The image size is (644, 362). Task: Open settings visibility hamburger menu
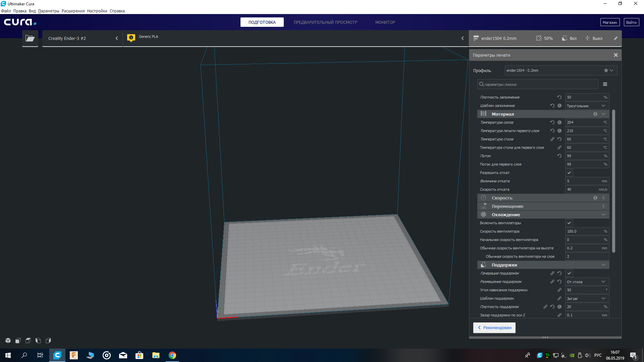pos(605,84)
